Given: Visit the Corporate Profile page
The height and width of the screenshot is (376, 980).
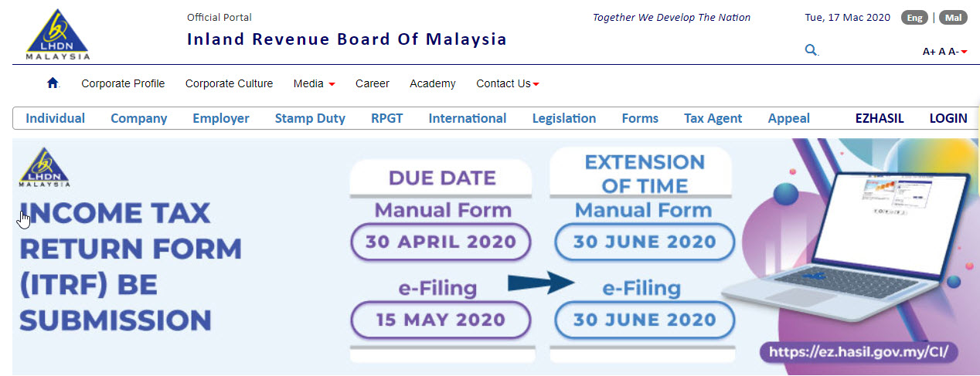Looking at the screenshot, I should 123,83.
